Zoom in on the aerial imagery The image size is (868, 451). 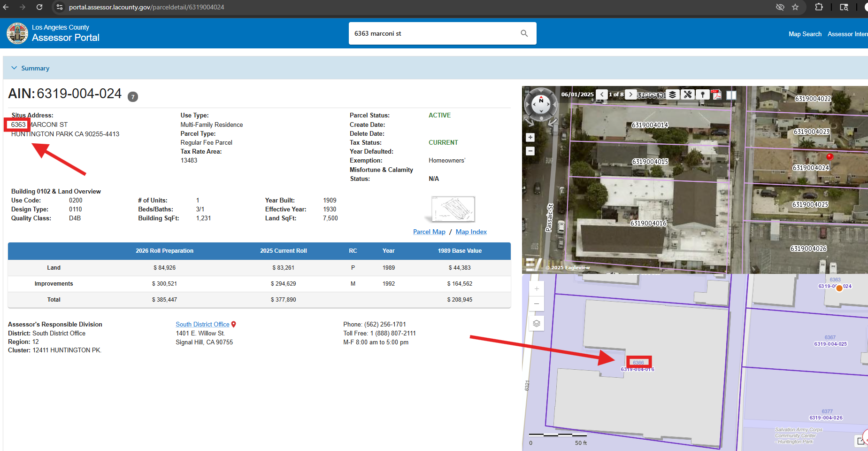(x=530, y=138)
